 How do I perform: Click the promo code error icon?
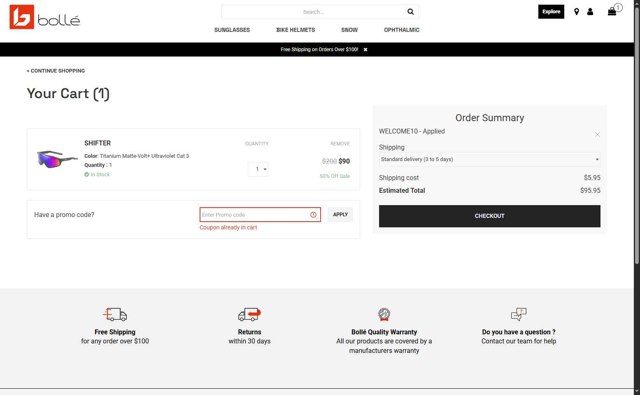(x=313, y=215)
